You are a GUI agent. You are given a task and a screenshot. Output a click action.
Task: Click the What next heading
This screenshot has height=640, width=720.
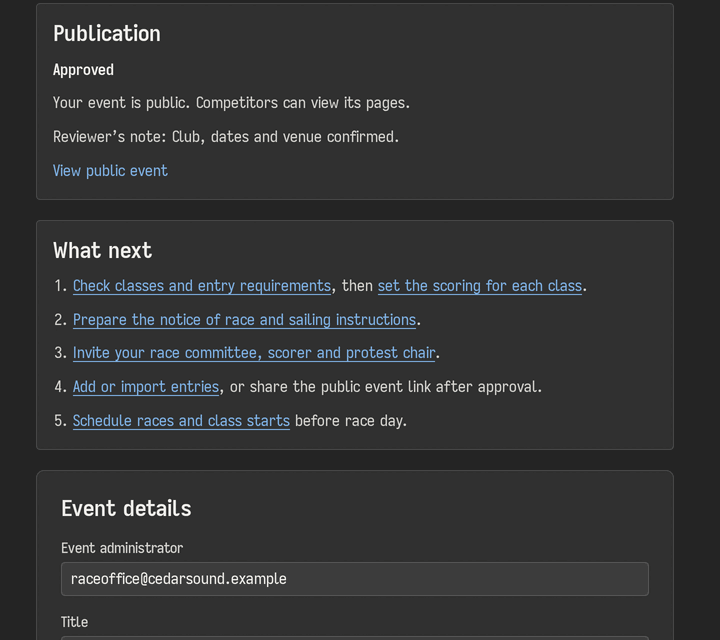coord(102,251)
